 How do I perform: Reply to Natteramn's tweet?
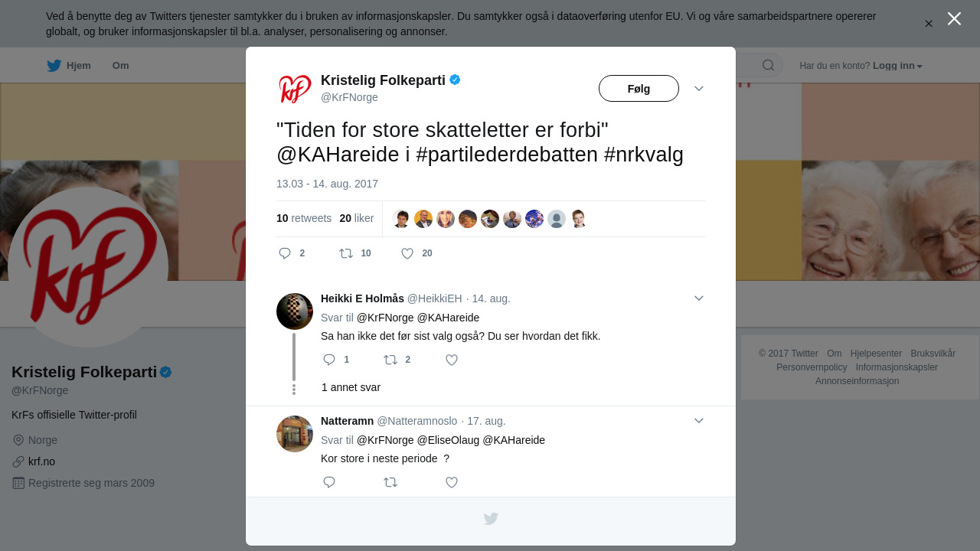[329, 482]
